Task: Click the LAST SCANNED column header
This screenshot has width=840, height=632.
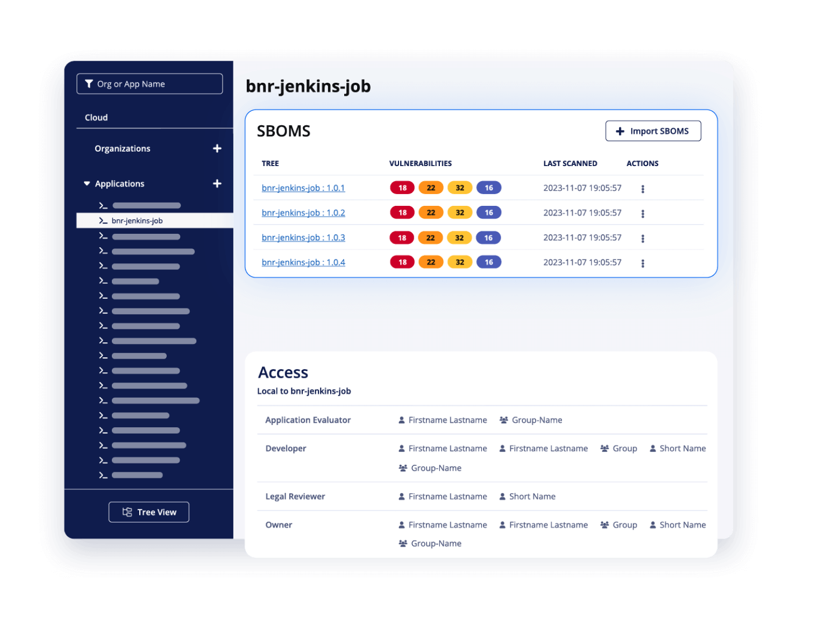Action: click(x=570, y=163)
